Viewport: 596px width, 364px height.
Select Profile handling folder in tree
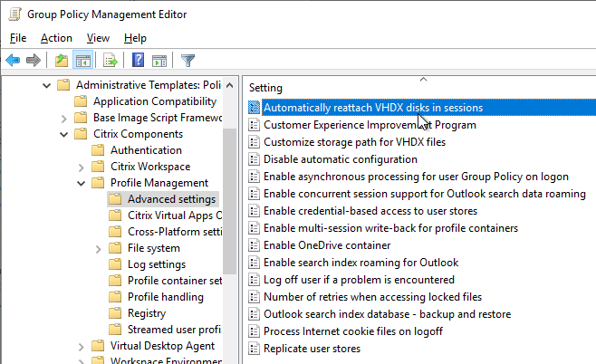pos(166,296)
